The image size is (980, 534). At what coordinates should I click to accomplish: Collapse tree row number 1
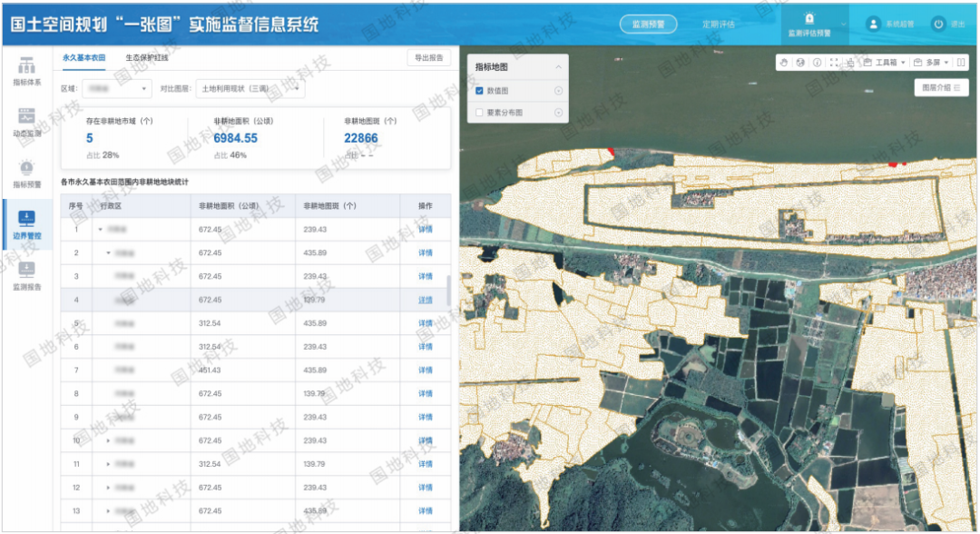point(100,230)
